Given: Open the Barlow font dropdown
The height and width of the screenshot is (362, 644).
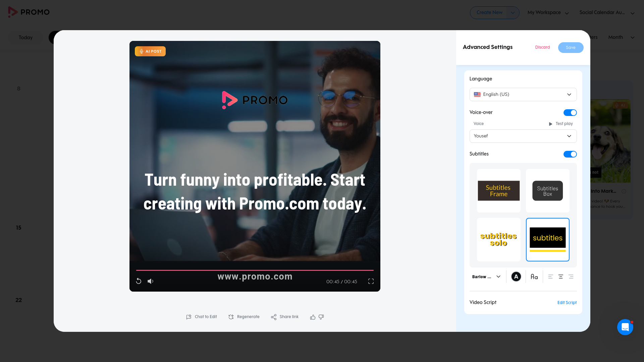Looking at the screenshot, I should (x=486, y=277).
